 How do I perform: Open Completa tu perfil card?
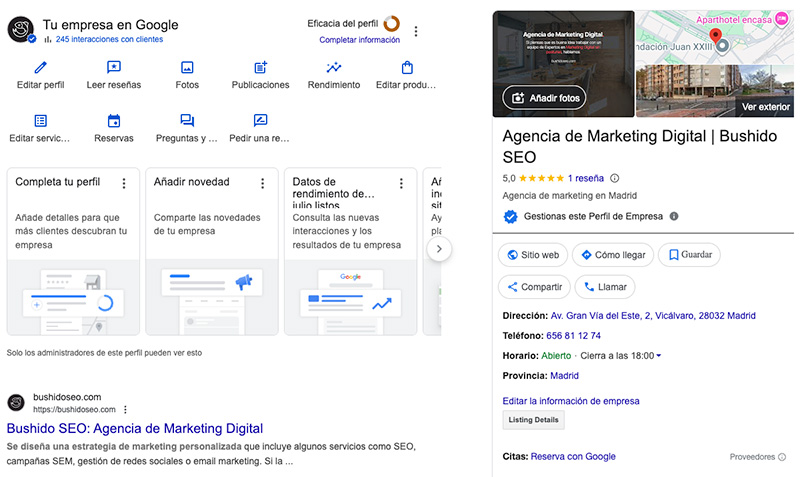click(x=73, y=252)
